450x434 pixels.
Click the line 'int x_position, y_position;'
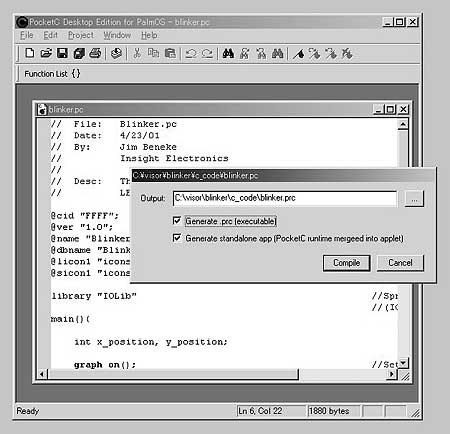tap(151, 342)
